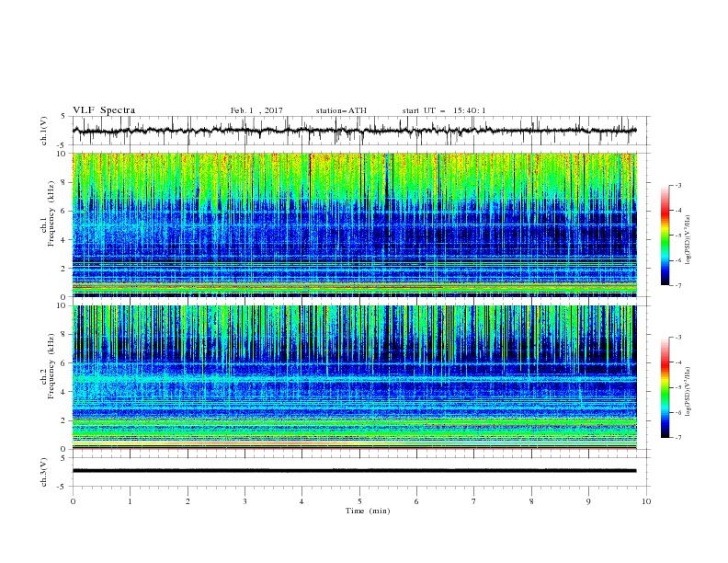This screenshot has width=728, height=563.
Task: Click the ch.2 color bar "log(PSD)(V²/Hz)" label
Action: point(688,392)
